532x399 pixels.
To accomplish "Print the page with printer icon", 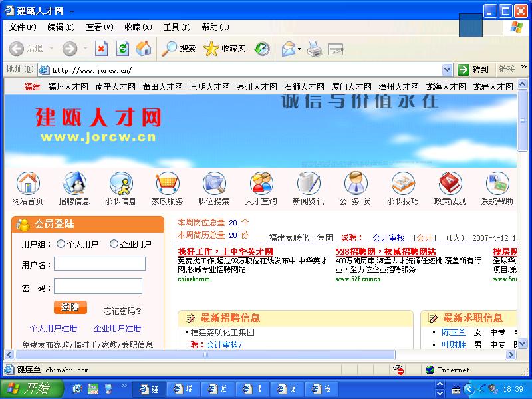I will point(315,49).
